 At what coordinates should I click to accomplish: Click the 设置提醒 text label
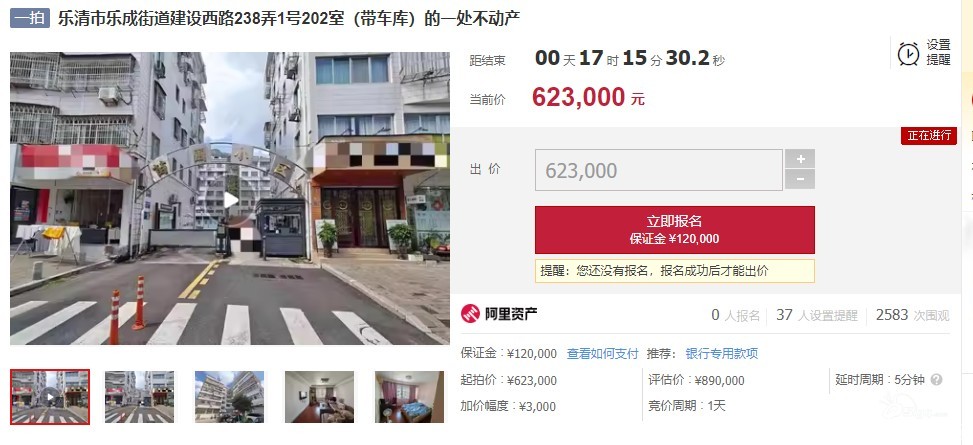pyautogui.click(x=938, y=53)
